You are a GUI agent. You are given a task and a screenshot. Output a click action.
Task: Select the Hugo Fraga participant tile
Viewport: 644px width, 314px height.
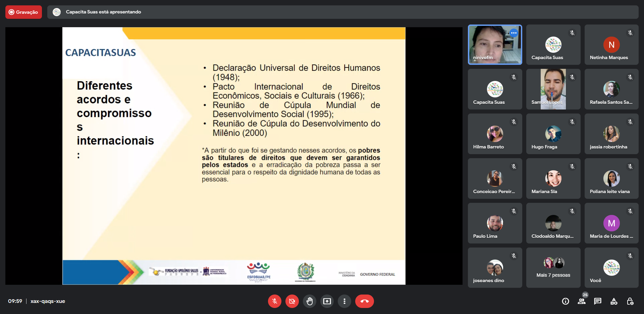coord(553,134)
